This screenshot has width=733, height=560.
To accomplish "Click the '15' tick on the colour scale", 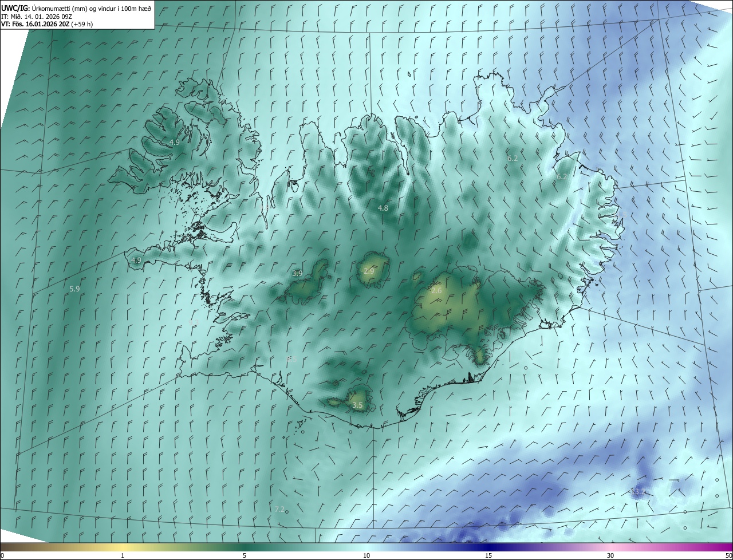I will pos(488,555).
